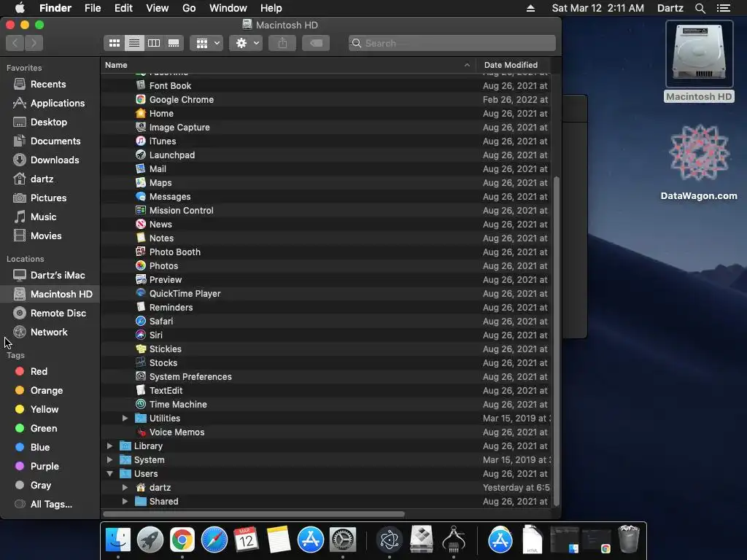Screen dimensions: 747x560
Task: Open the File menu
Action: click(x=93, y=8)
